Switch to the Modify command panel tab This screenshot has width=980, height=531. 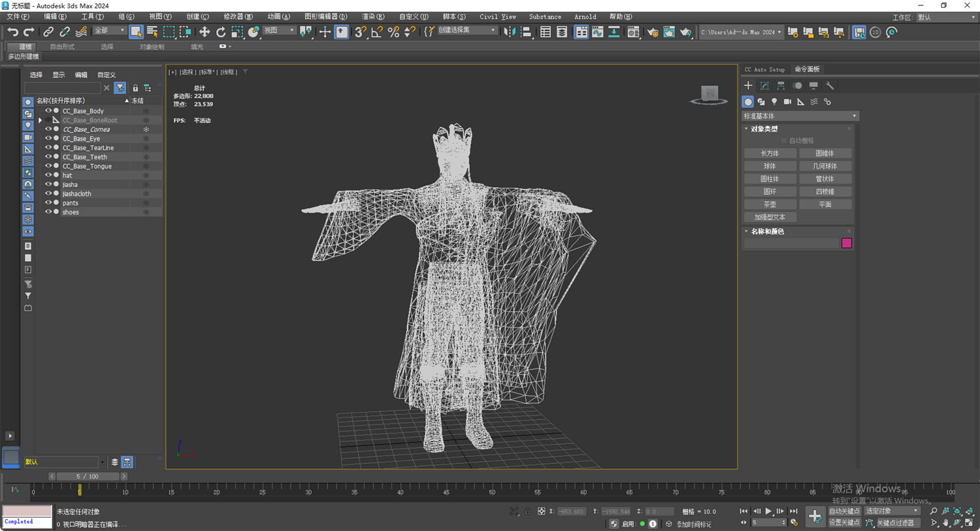coord(764,86)
